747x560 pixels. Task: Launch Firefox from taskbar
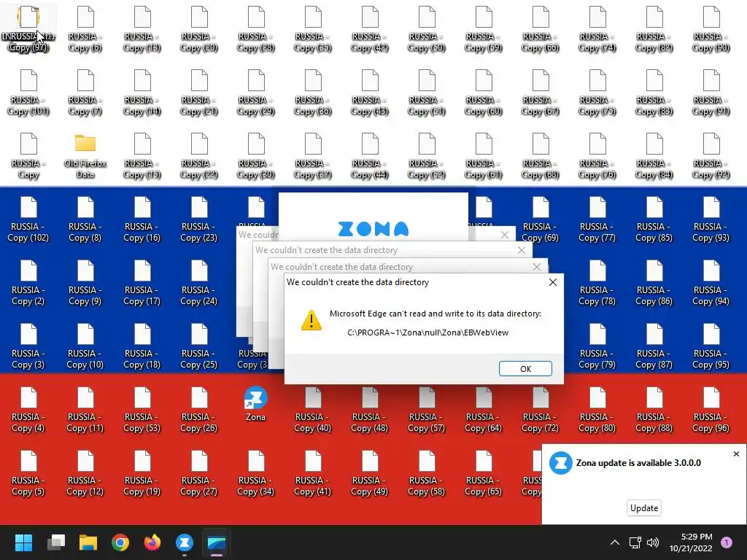tap(152, 542)
